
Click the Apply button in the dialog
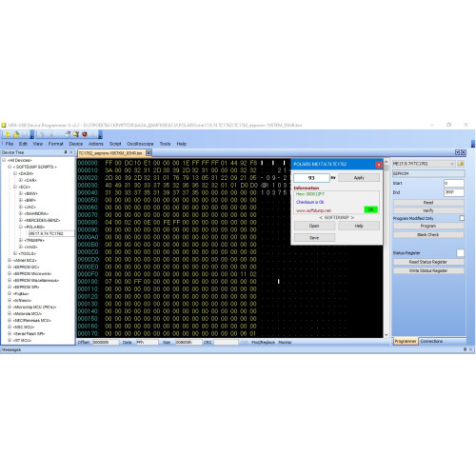359,178
